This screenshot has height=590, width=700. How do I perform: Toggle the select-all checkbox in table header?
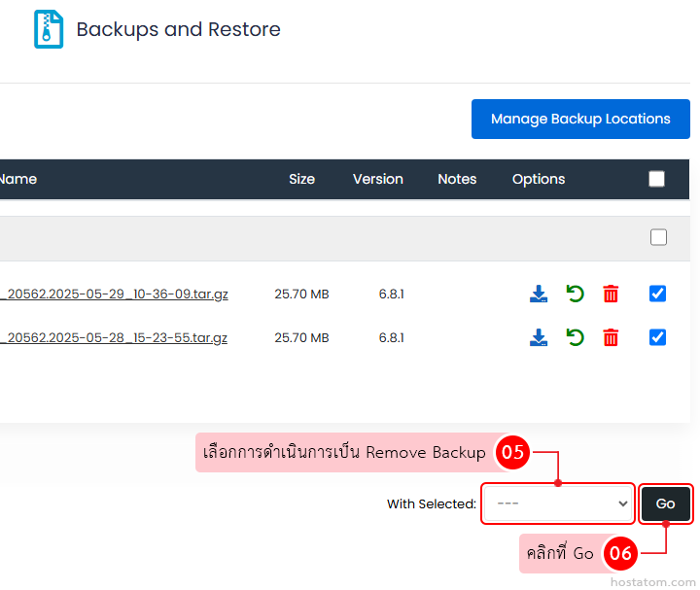(657, 179)
